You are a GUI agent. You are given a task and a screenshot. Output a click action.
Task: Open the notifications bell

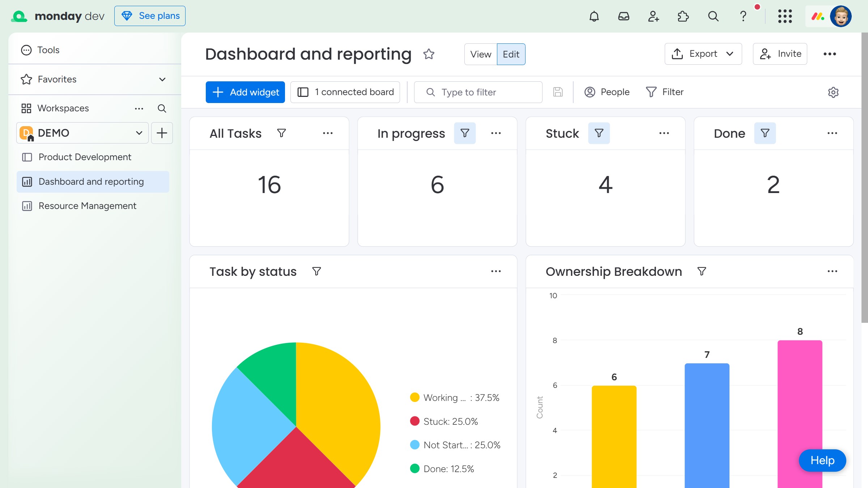(x=594, y=16)
